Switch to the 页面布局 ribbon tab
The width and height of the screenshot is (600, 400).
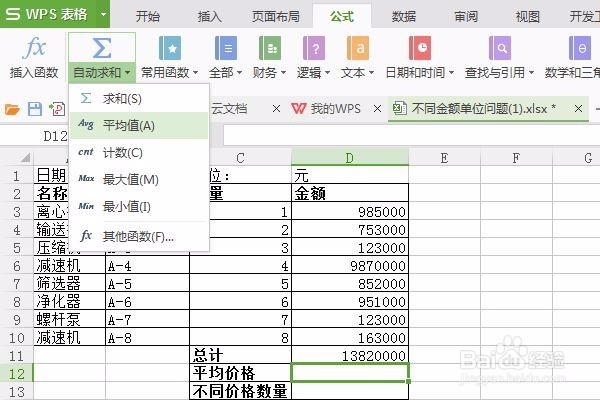276,16
